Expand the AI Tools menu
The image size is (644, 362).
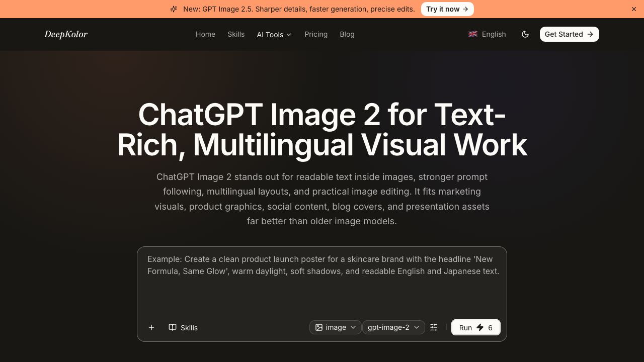(x=274, y=35)
